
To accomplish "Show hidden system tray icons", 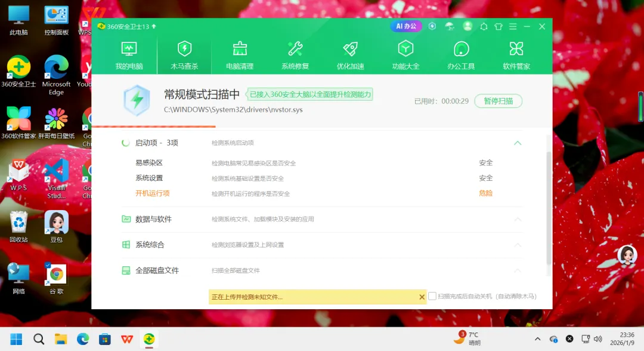I will pos(537,339).
